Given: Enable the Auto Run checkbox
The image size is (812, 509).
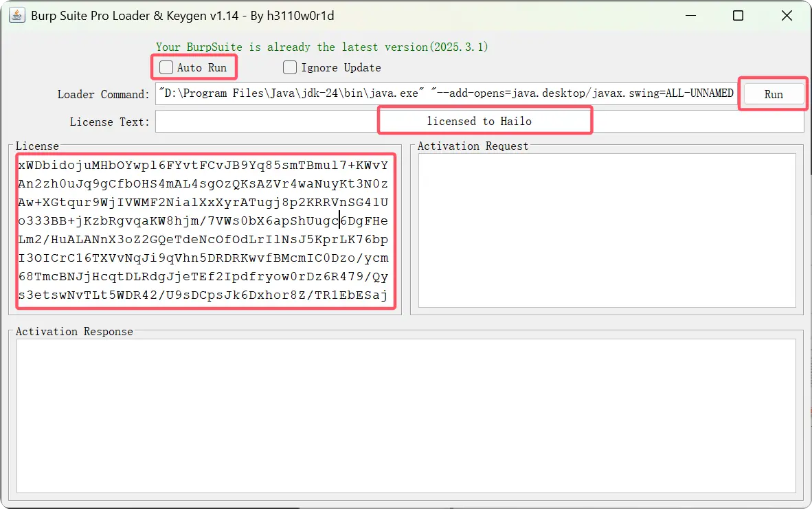Looking at the screenshot, I should pyautogui.click(x=166, y=67).
